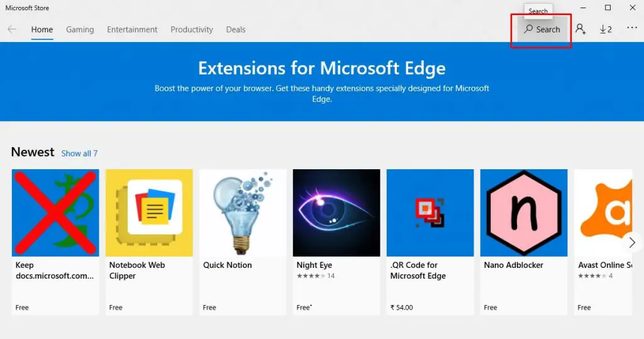Click the Night Eye title text
Viewport: 644px width, 339px height.
click(314, 265)
